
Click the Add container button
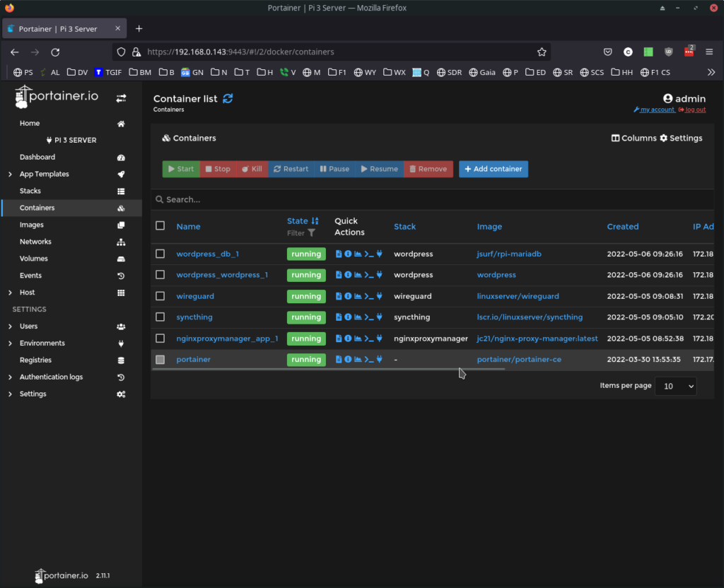click(493, 169)
